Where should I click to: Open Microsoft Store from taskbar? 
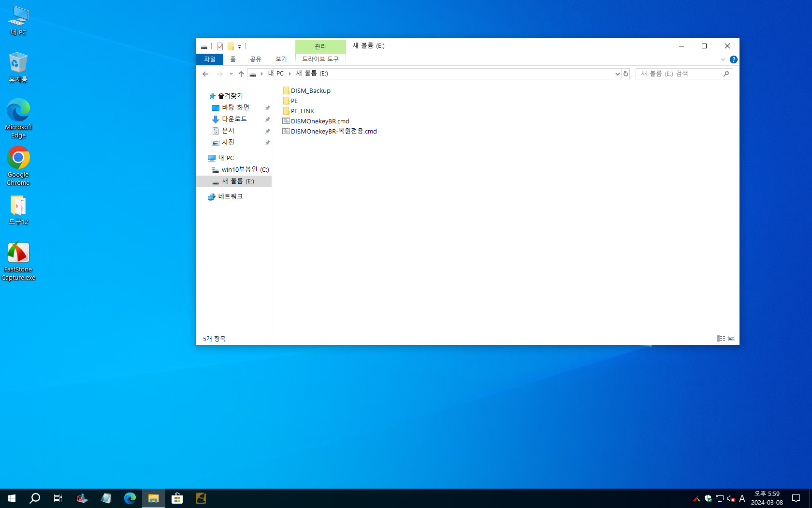click(x=177, y=498)
